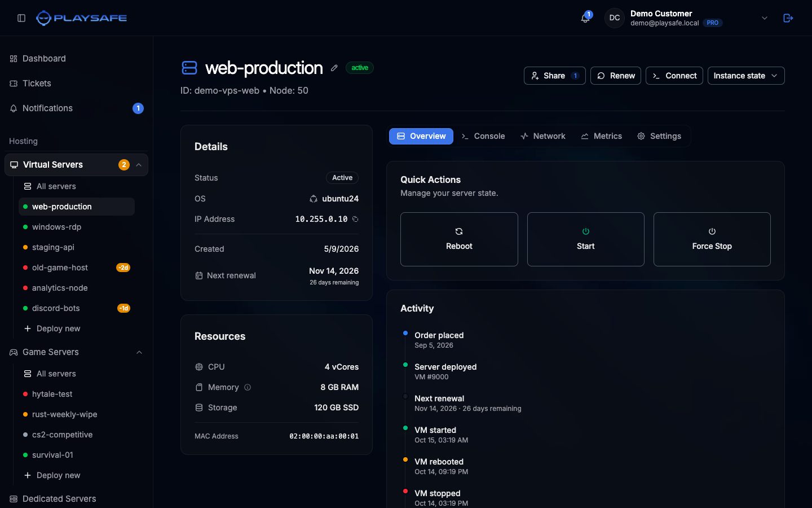Copy the IP address 10.255.0.10
This screenshot has height=508, width=812.
click(355, 219)
